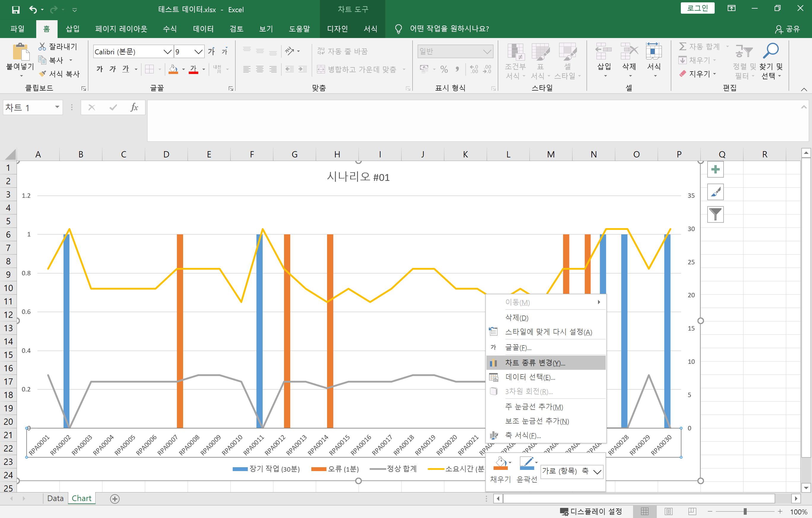The height and width of the screenshot is (518, 812).
Task: Toggle italic font formatting
Action: tap(112, 69)
